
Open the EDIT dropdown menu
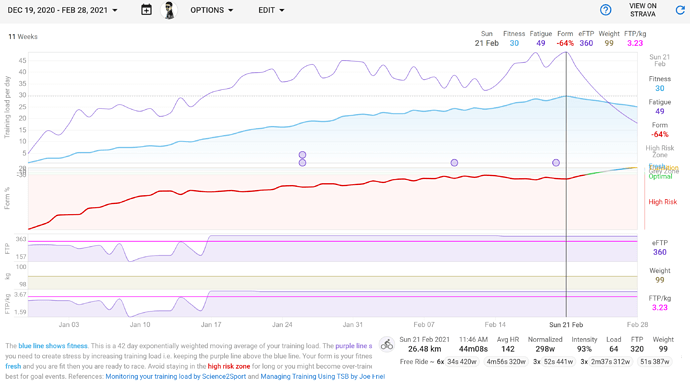point(271,10)
